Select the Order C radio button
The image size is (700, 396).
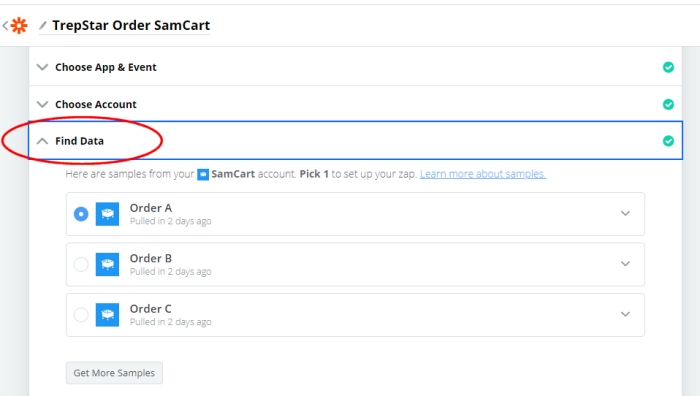click(x=81, y=315)
